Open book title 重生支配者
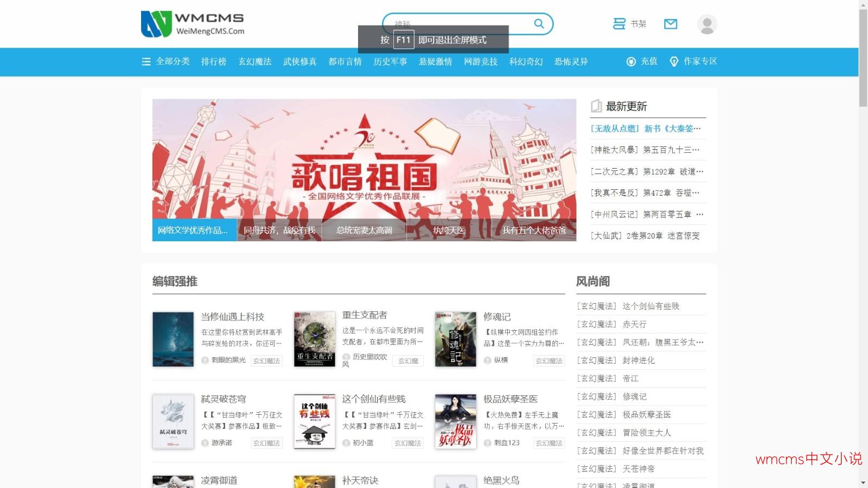 365,315
